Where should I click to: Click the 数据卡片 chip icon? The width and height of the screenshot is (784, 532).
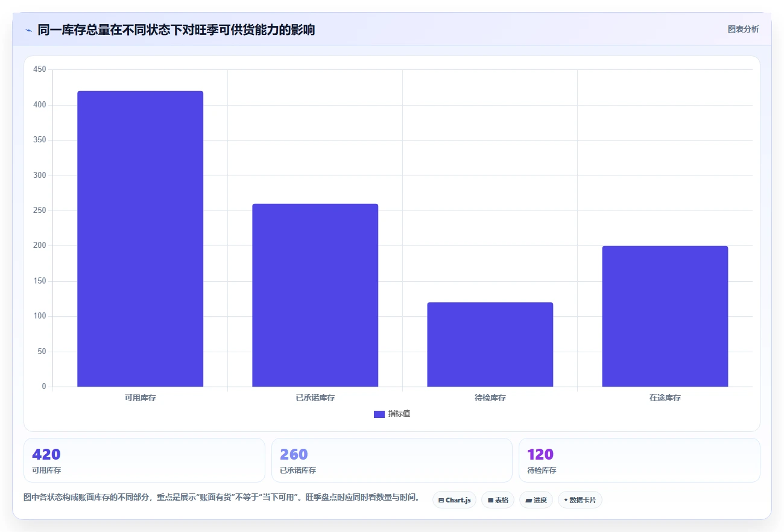566,500
